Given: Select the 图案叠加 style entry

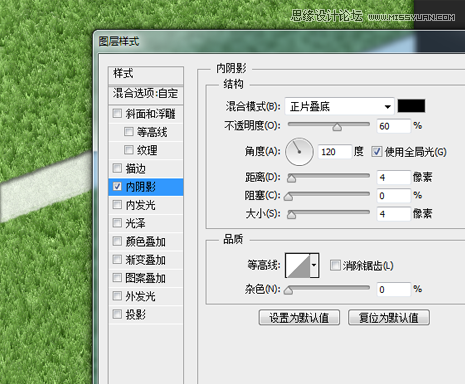Looking at the screenshot, I should [x=146, y=278].
